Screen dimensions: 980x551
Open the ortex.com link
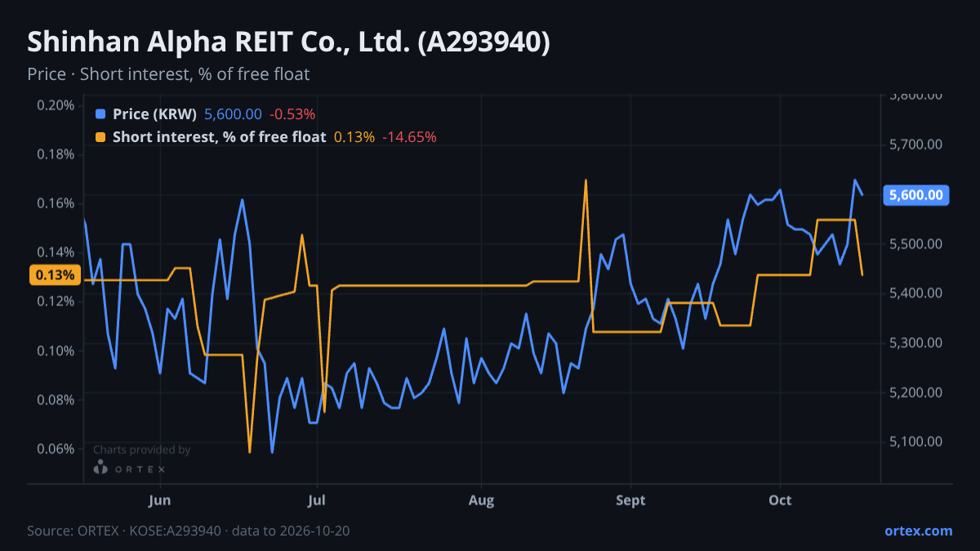918,531
